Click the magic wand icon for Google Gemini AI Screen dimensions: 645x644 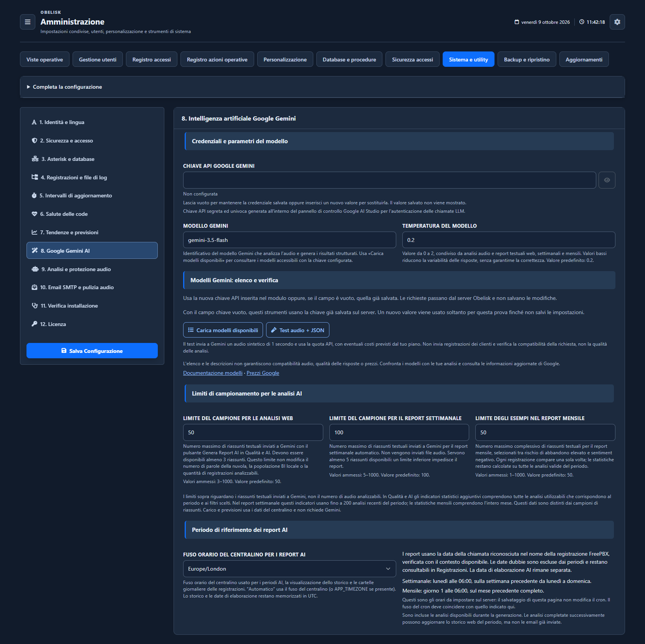(35, 250)
